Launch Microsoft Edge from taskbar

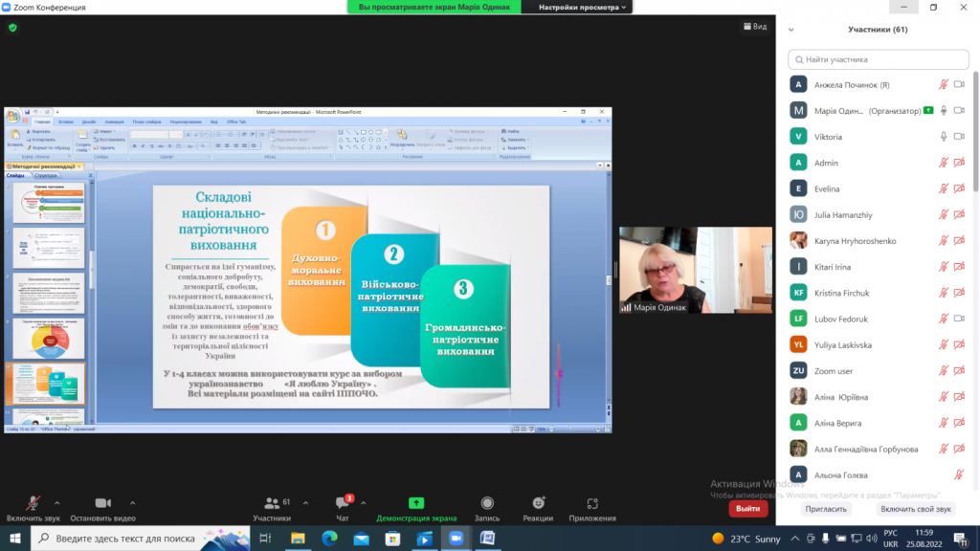tap(329, 538)
